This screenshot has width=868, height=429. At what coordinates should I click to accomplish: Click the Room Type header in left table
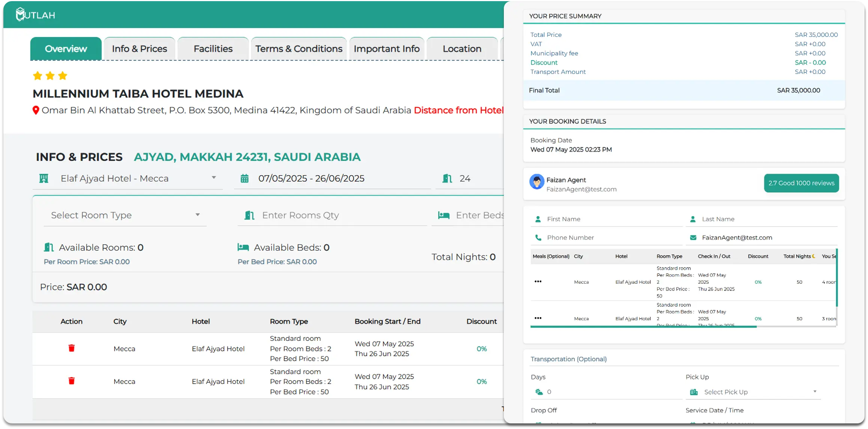289,322
